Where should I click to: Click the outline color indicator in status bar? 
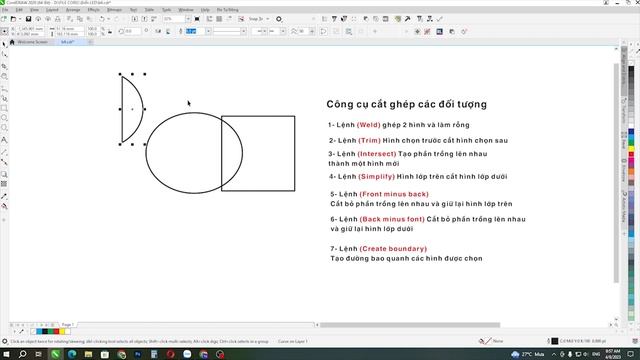point(554,341)
